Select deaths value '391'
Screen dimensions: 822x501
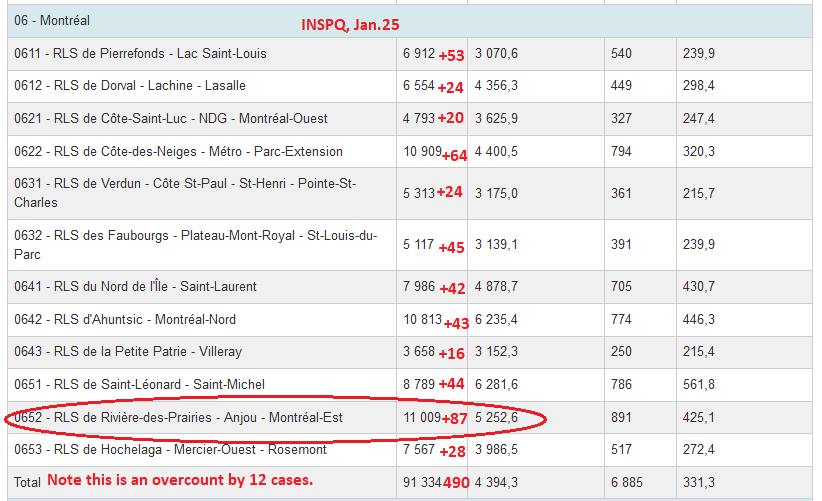[621, 244]
